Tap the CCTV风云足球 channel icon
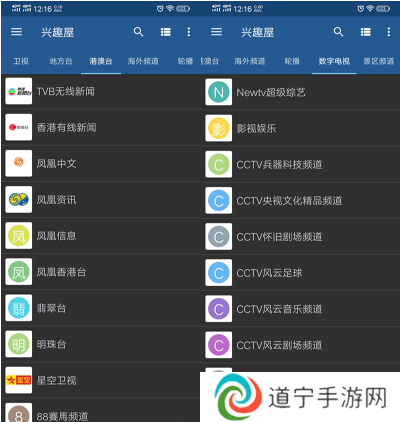 click(219, 273)
